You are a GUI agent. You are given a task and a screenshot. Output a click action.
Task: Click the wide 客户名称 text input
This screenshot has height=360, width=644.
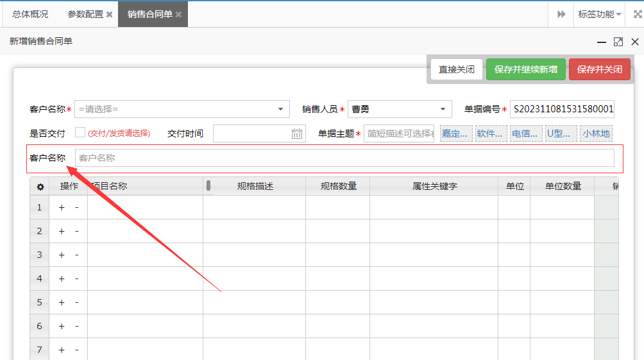344,158
